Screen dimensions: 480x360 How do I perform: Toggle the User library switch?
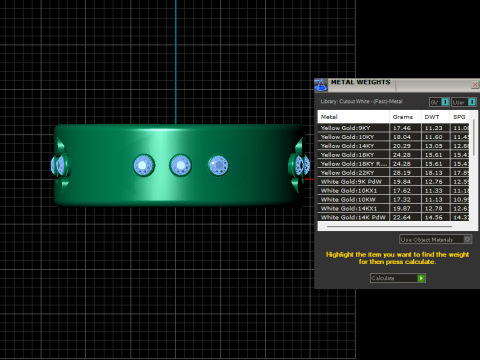coord(472,102)
